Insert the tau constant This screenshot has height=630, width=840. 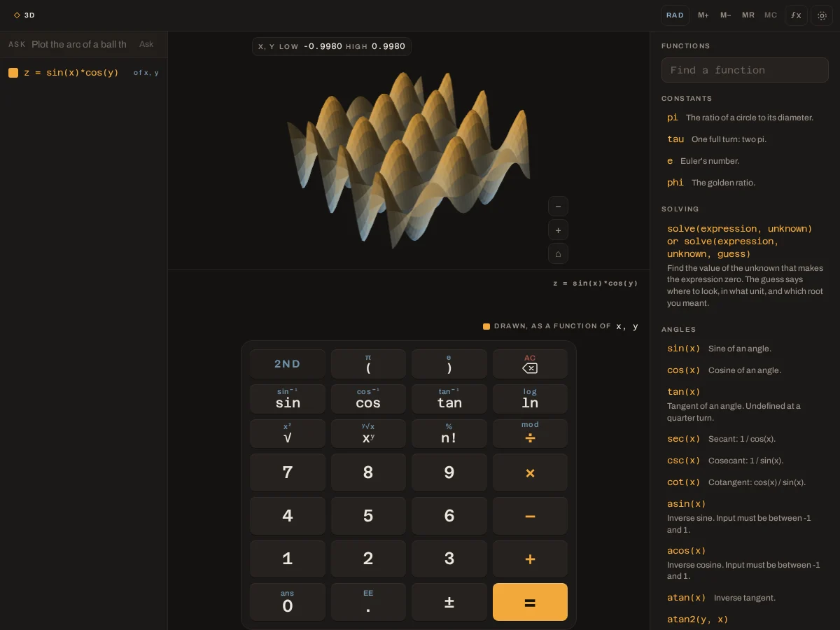pos(745,139)
